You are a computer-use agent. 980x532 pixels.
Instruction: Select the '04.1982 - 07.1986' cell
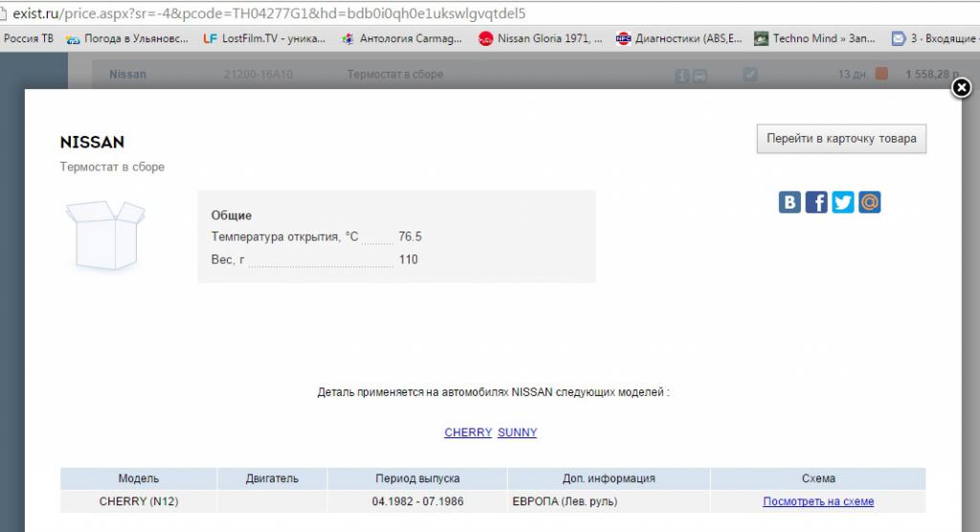(x=417, y=501)
